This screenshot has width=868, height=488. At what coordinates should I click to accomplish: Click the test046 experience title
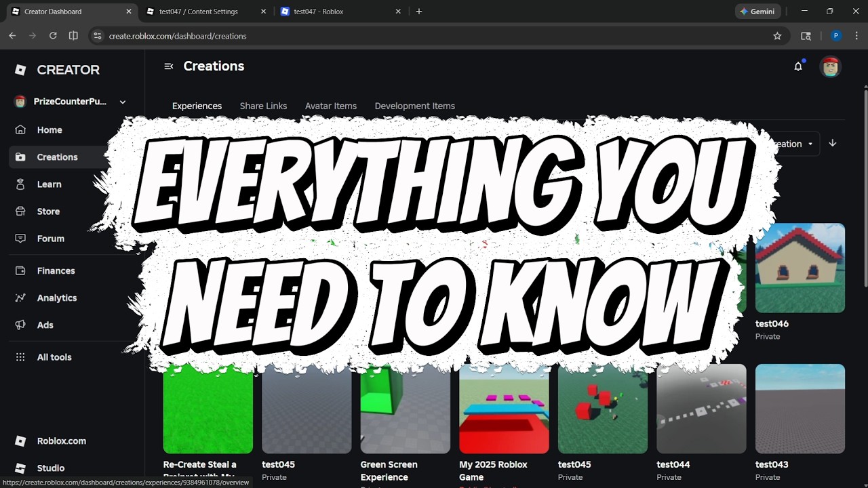[x=772, y=324]
